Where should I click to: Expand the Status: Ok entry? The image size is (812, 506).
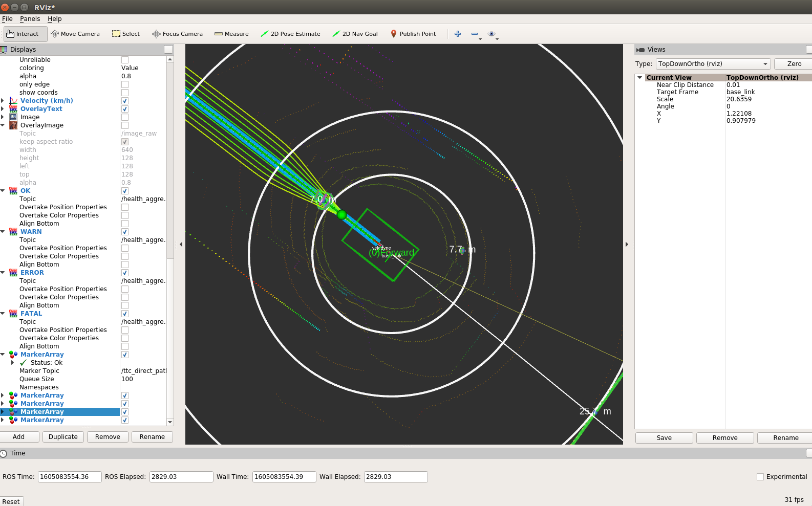[13, 363]
